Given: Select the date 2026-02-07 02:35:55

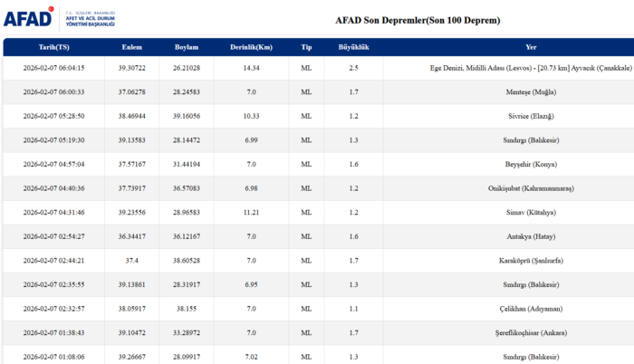Looking at the screenshot, I should tap(53, 284).
